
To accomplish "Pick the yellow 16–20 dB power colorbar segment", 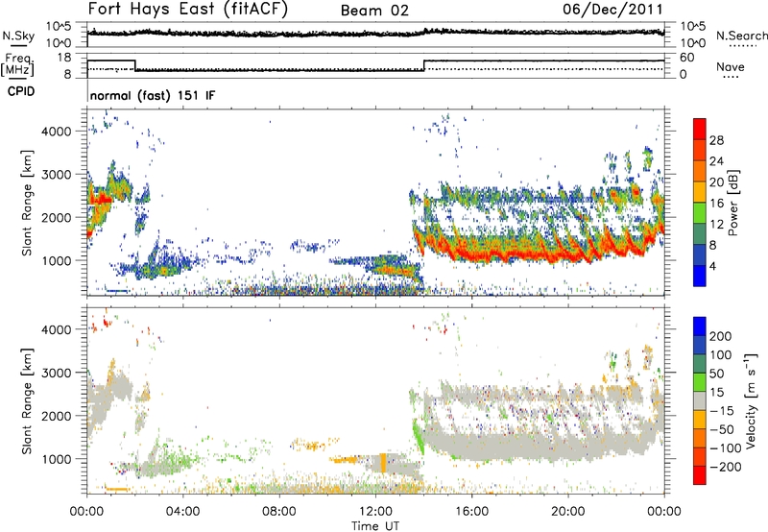I will pos(700,192).
